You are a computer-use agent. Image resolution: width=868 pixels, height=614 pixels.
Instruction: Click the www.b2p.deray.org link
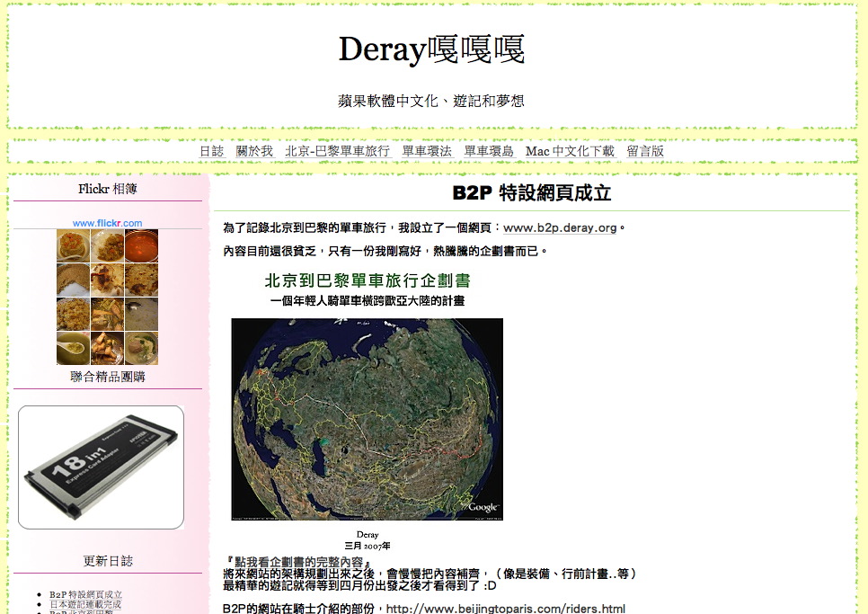(560, 228)
